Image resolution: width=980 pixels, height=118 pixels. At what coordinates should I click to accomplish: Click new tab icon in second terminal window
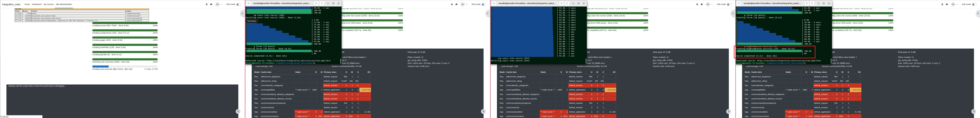pyautogui.click(x=248, y=3)
